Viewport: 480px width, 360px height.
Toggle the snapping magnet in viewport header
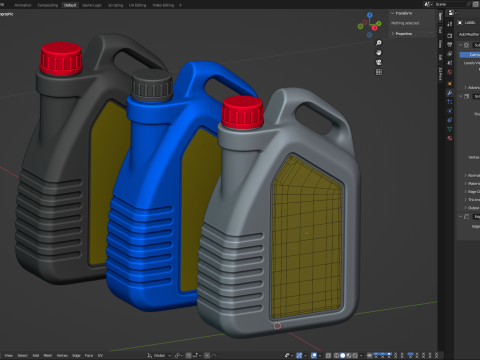(189, 355)
